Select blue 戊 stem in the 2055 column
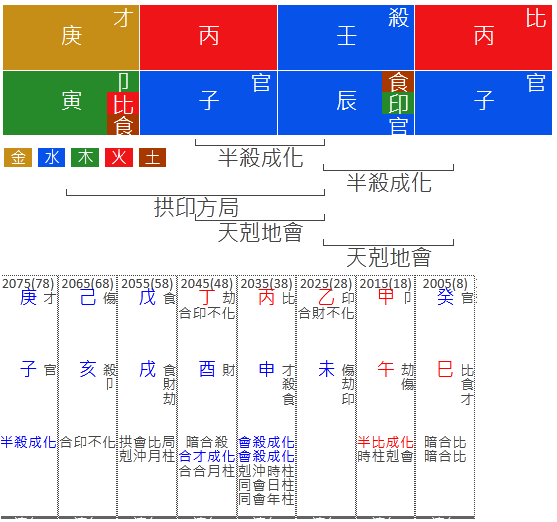The image size is (557, 522). [147, 297]
